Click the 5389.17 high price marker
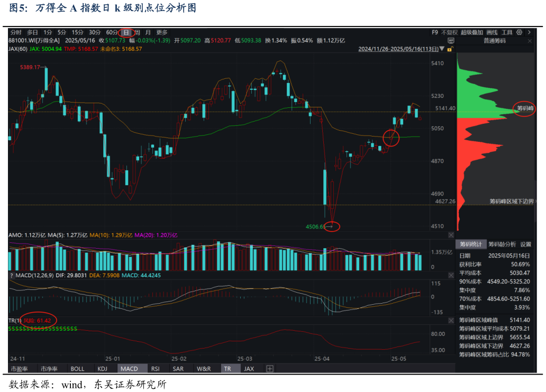 tap(30, 68)
